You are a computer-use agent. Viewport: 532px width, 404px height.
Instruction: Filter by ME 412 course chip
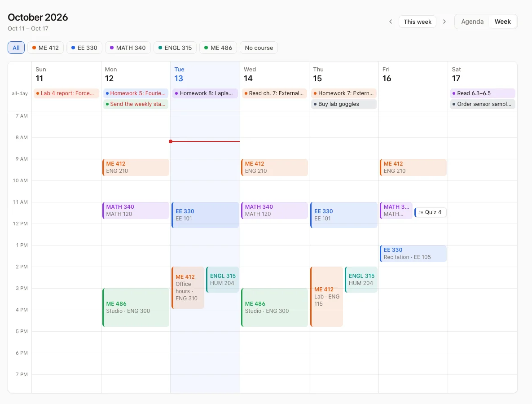click(x=45, y=48)
